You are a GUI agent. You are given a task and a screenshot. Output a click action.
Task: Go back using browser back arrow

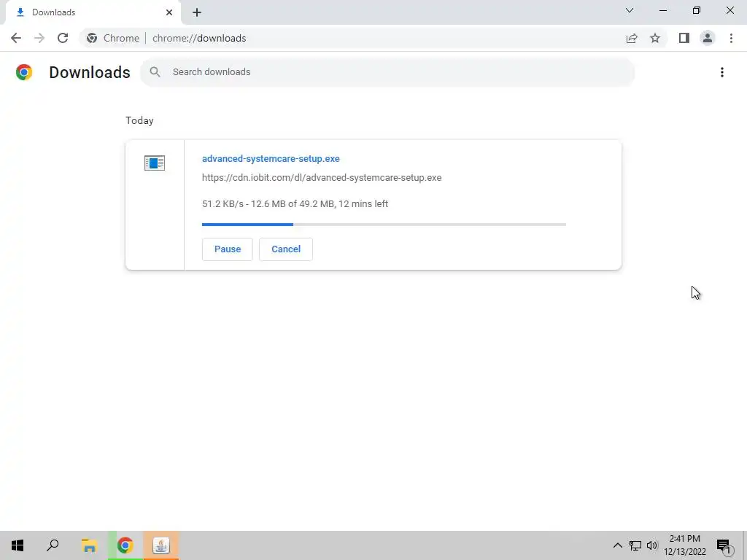(16, 38)
